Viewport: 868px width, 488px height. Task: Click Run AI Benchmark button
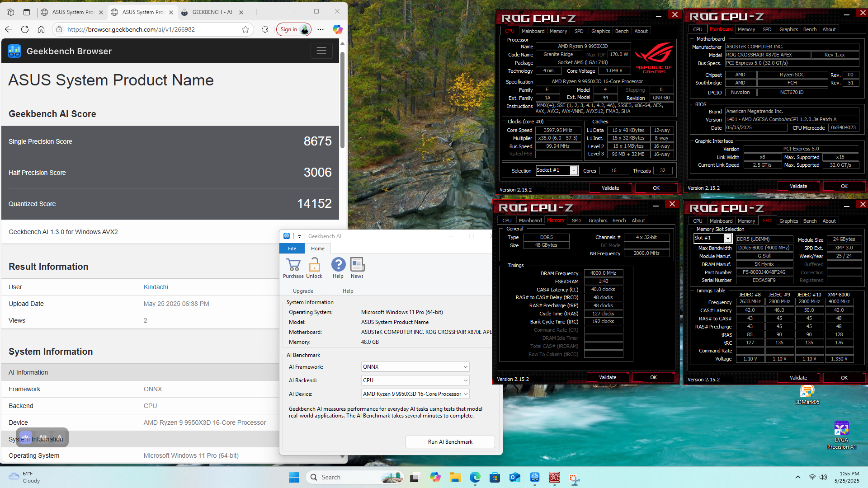[x=450, y=442]
